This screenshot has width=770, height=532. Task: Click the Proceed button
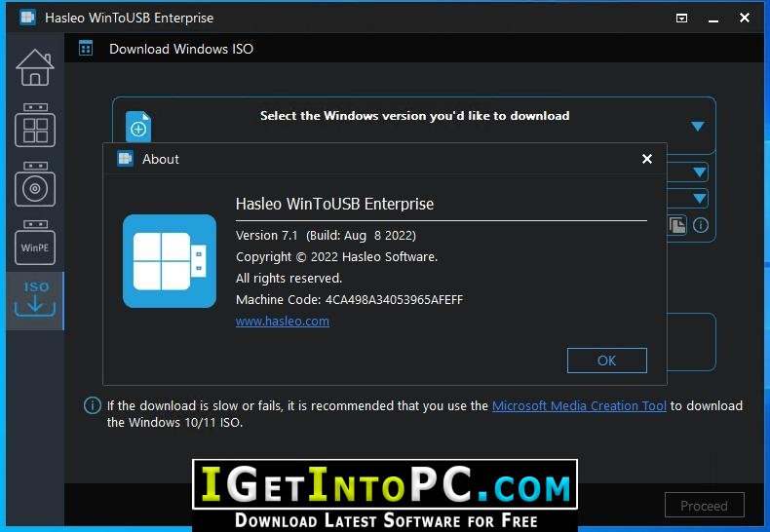(704, 506)
